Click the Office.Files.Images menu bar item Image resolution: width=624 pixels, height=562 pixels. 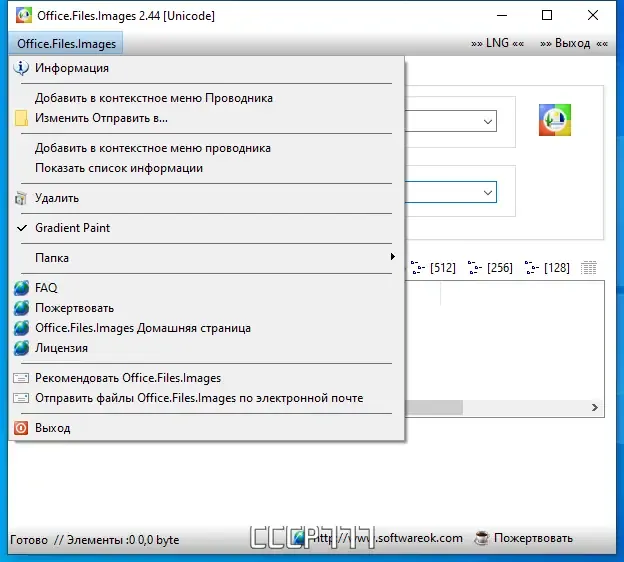(x=66, y=44)
